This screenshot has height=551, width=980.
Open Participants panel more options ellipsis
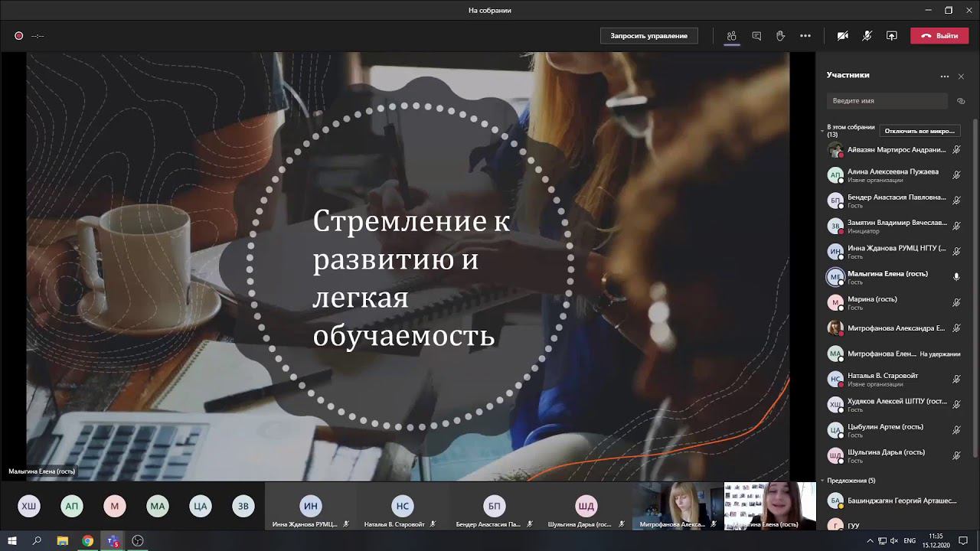pos(944,77)
